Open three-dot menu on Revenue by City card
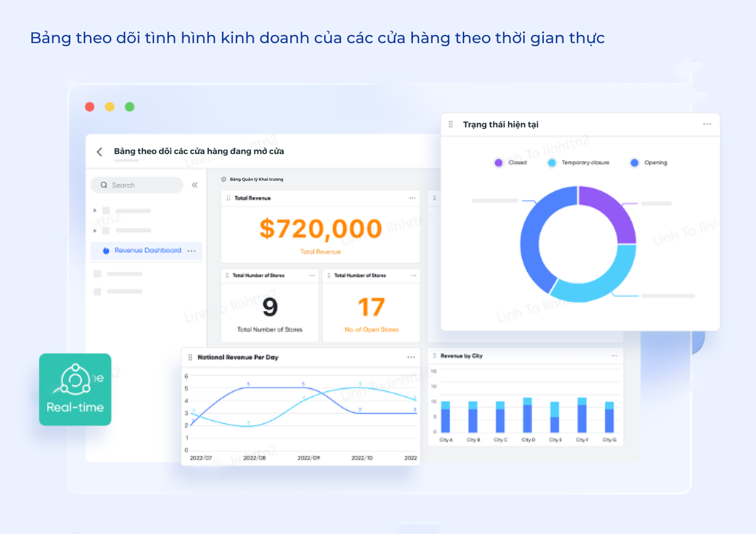The width and height of the screenshot is (756, 534). coord(615,356)
